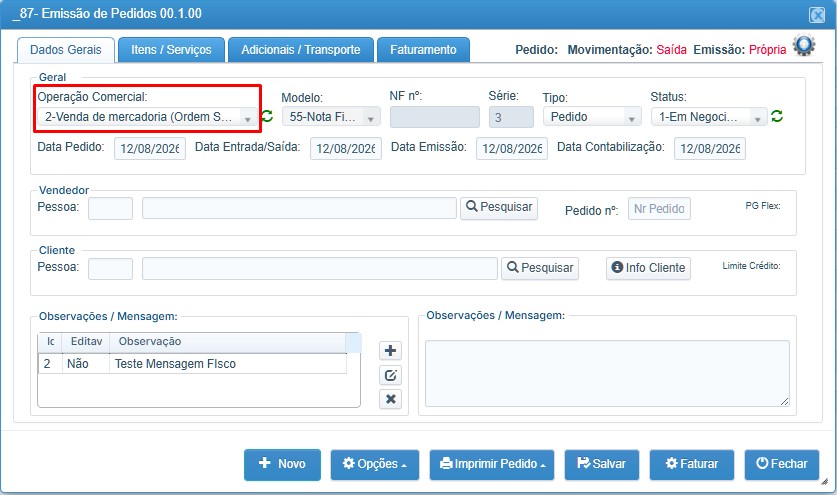Click the Ic column header in observations table
Viewport: 837px width, 495px height.
click(x=50, y=342)
